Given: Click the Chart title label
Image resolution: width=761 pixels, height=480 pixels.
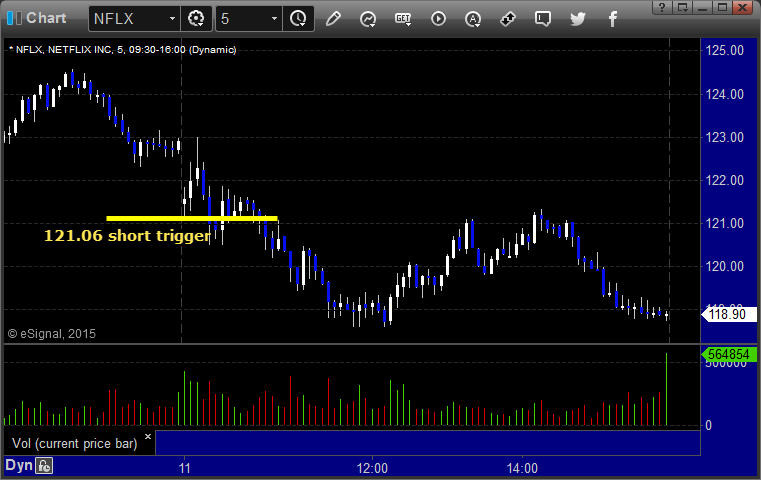Looking at the screenshot, I should pos(46,18).
